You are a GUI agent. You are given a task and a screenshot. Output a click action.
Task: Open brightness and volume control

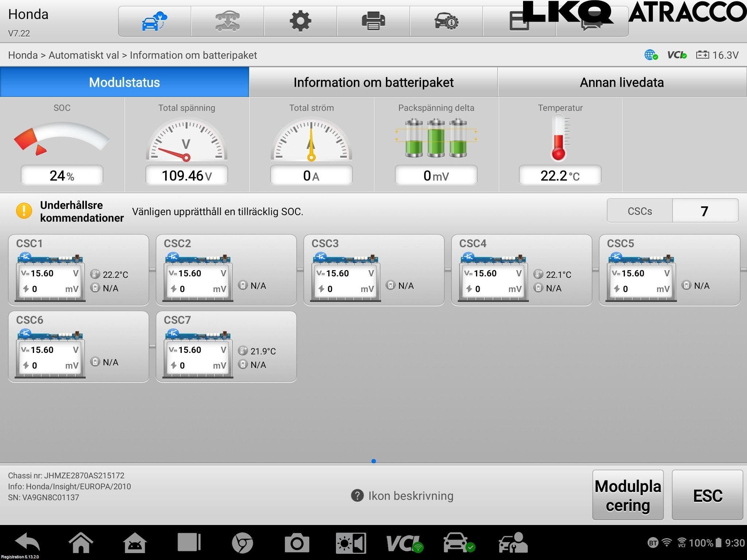351,543
